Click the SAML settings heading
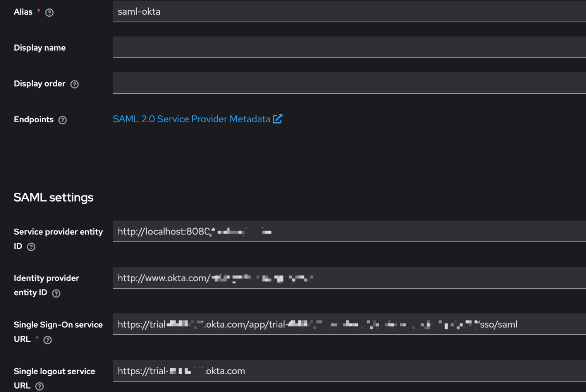The image size is (586, 392). (53, 197)
